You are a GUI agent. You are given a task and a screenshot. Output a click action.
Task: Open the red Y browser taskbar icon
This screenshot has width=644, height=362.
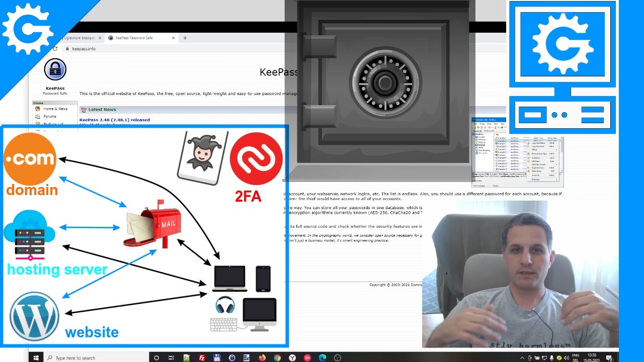pos(292,357)
